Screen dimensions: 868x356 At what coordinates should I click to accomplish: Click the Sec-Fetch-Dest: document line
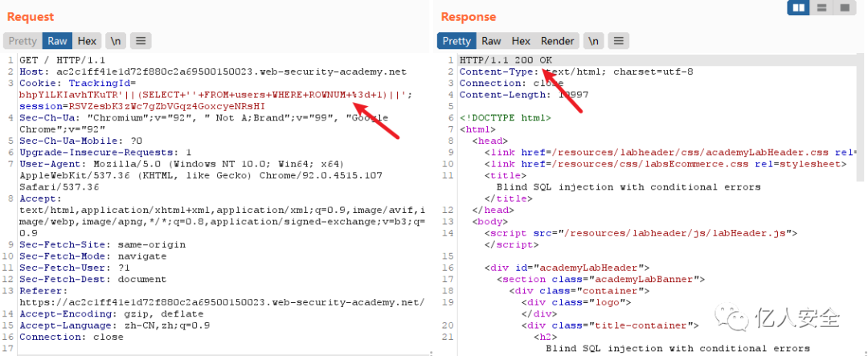[93, 280]
